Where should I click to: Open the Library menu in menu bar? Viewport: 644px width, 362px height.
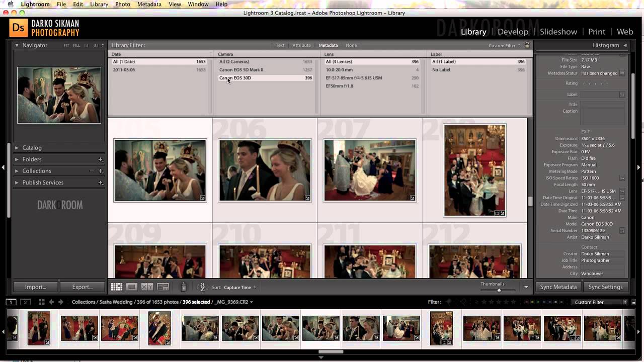point(99,4)
